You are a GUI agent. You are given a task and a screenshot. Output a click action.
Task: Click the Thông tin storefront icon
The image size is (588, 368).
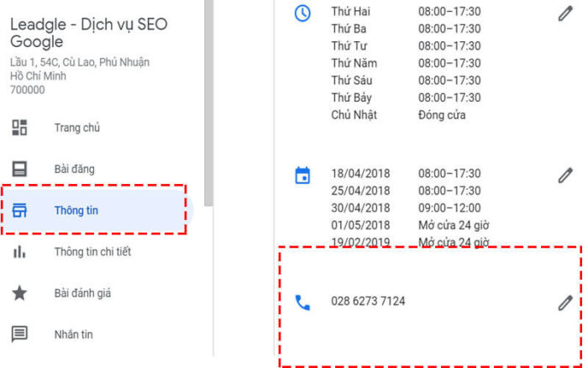pos(19,210)
